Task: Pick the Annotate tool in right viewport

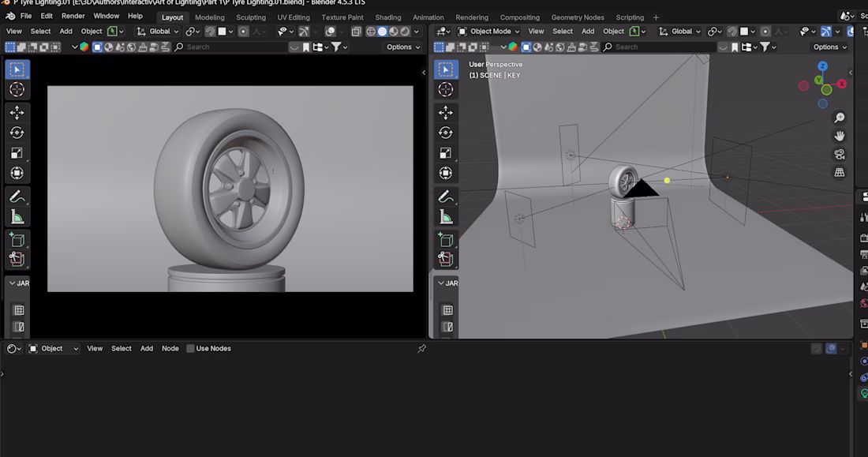Action: coord(446,197)
